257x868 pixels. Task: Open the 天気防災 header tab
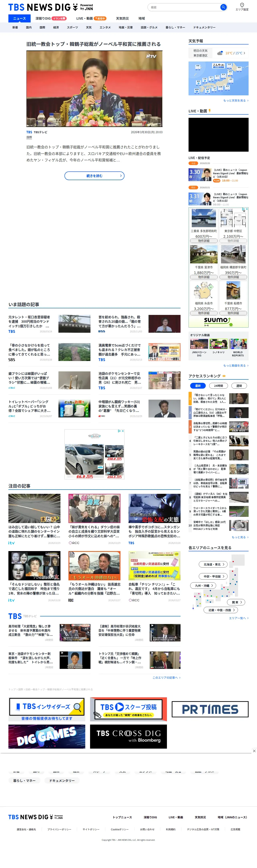122,19
